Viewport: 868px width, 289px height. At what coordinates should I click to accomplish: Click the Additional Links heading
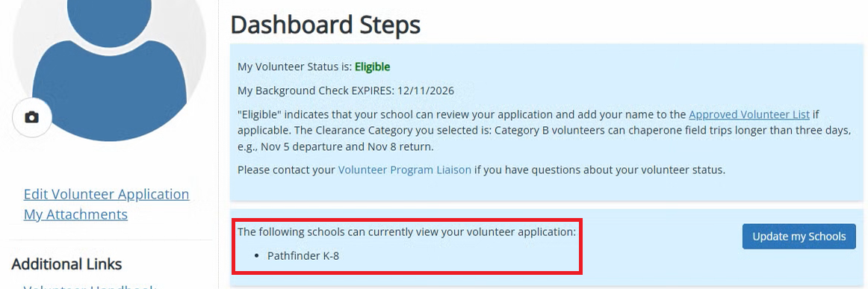(x=66, y=264)
